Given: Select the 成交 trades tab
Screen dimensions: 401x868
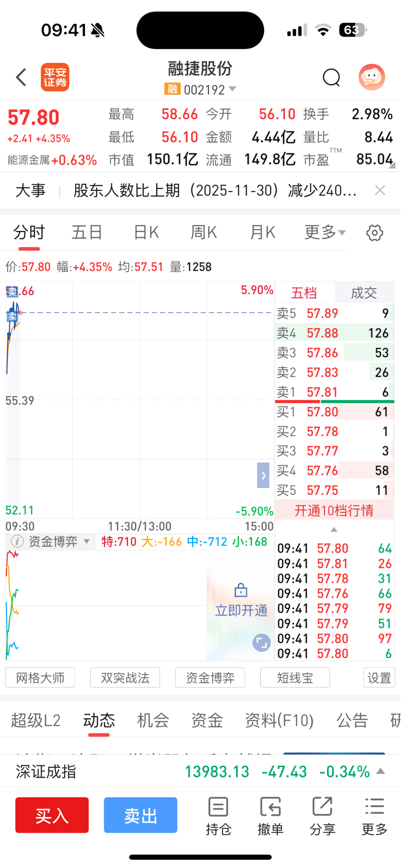Looking at the screenshot, I should [x=364, y=293].
